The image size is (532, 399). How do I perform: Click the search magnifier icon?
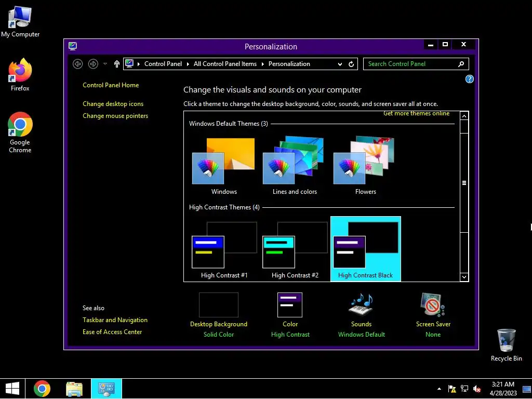[x=461, y=64]
